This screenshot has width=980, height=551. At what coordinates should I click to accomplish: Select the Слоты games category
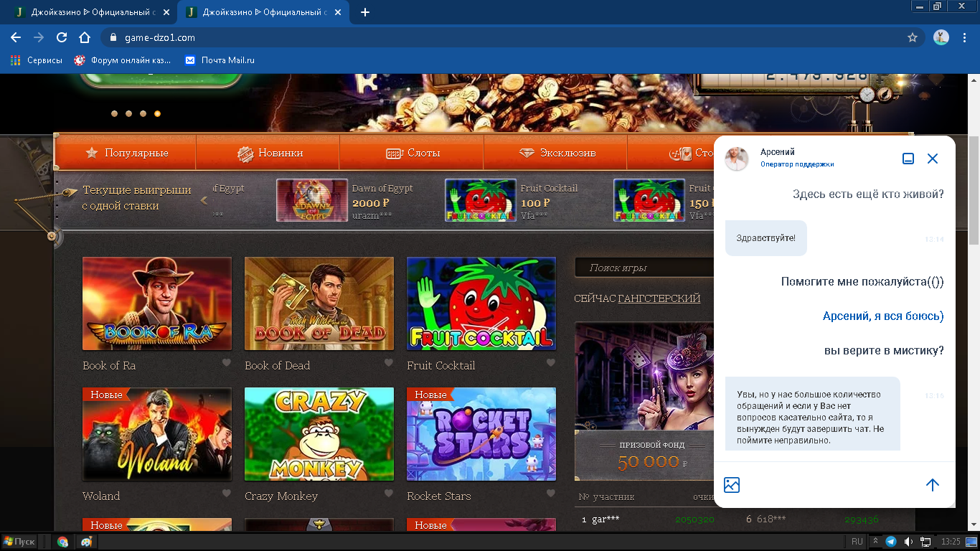click(413, 153)
